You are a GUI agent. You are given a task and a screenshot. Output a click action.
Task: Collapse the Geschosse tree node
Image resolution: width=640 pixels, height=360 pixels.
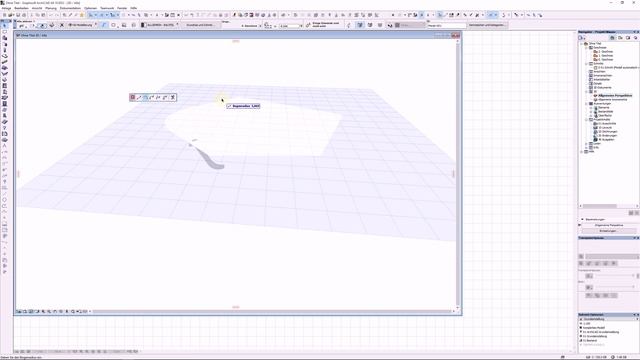pyautogui.click(x=587, y=48)
